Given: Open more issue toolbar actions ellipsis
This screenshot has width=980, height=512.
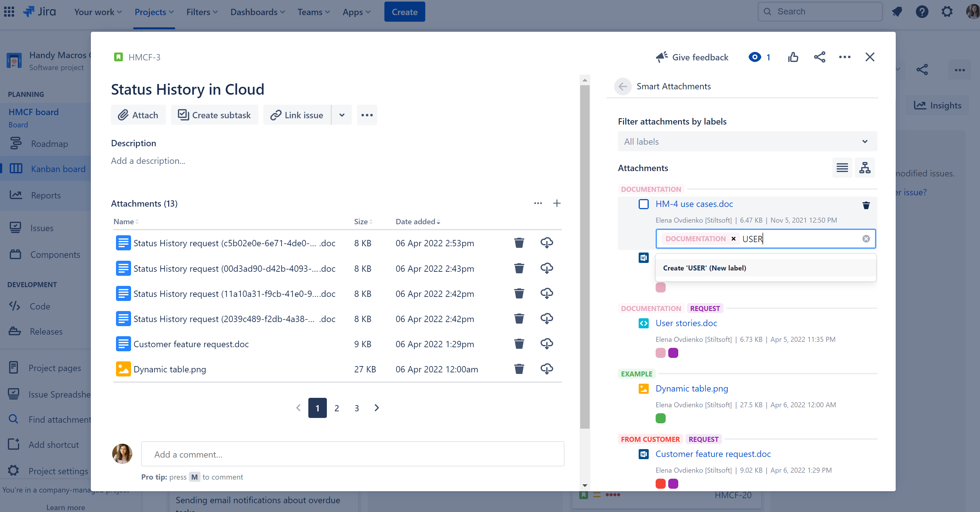Looking at the screenshot, I should pyautogui.click(x=367, y=115).
